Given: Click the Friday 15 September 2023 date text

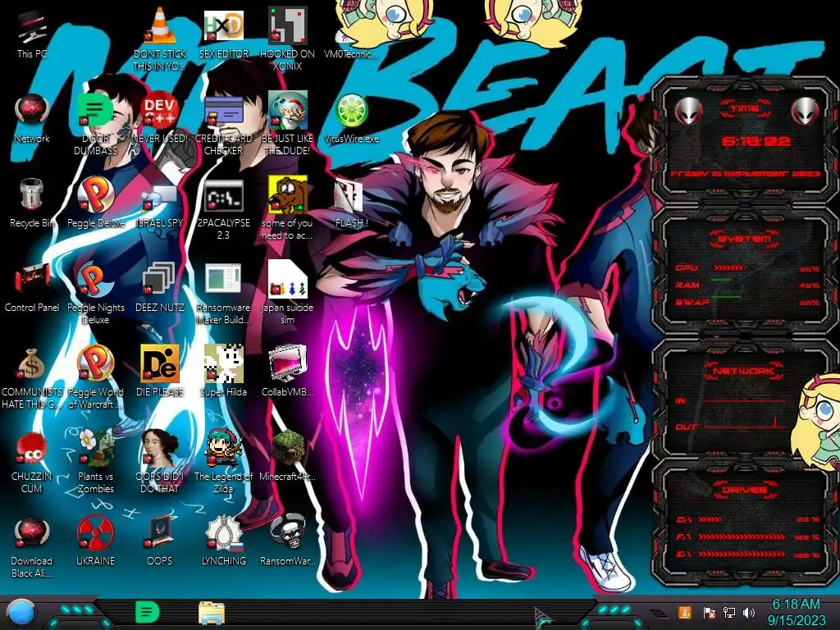Looking at the screenshot, I should click(x=745, y=174).
